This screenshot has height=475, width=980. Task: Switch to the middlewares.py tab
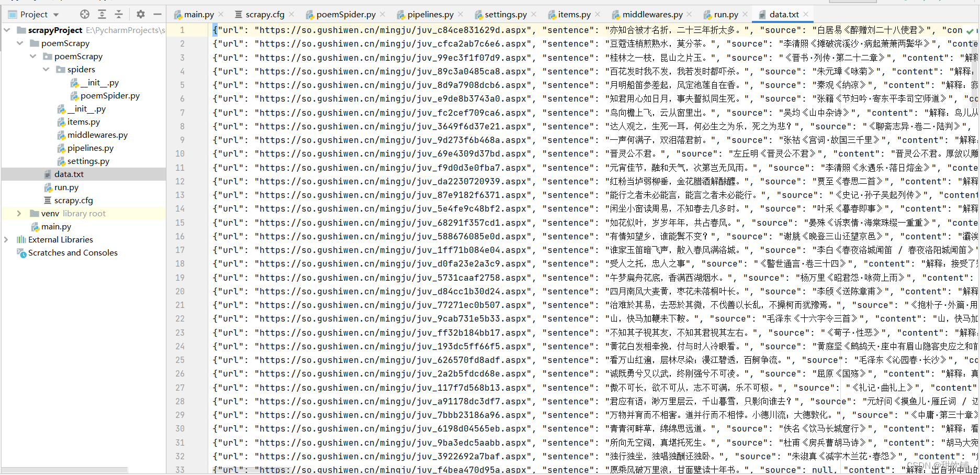click(x=652, y=15)
